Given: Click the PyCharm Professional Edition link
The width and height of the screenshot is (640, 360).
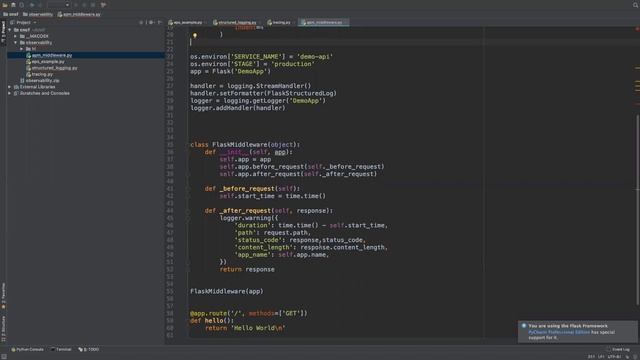Looking at the screenshot, I should tap(559, 332).
